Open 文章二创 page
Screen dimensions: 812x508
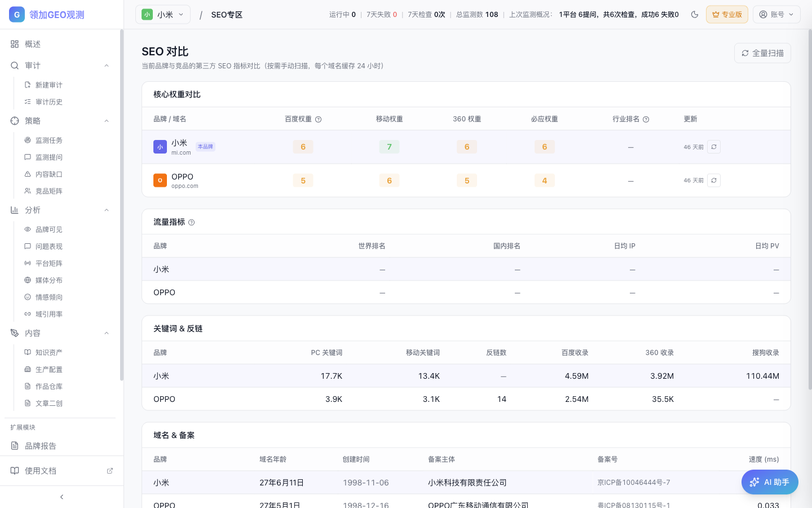(48, 403)
